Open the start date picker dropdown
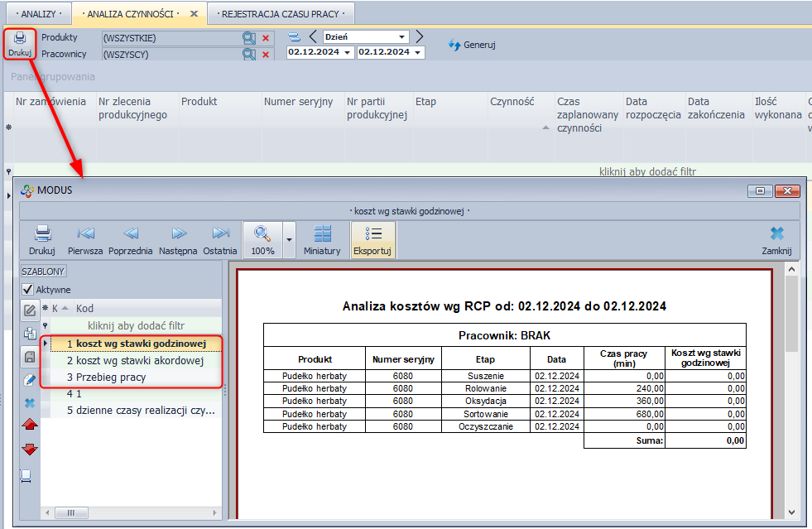Image resolution: width=812 pixels, height=529 pixels. click(x=348, y=52)
